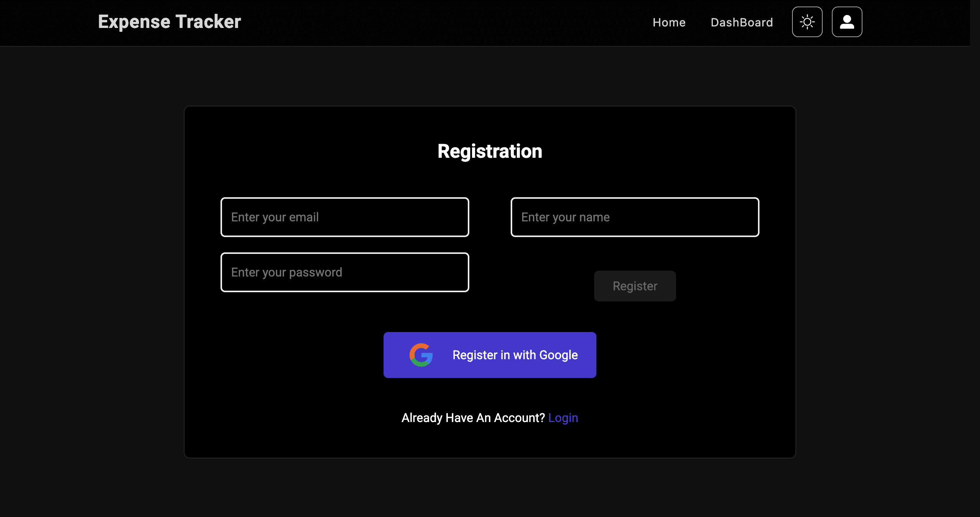The width and height of the screenshot is (980, 517).
Task: Open the DashBoard page
Action: [742, 22]
